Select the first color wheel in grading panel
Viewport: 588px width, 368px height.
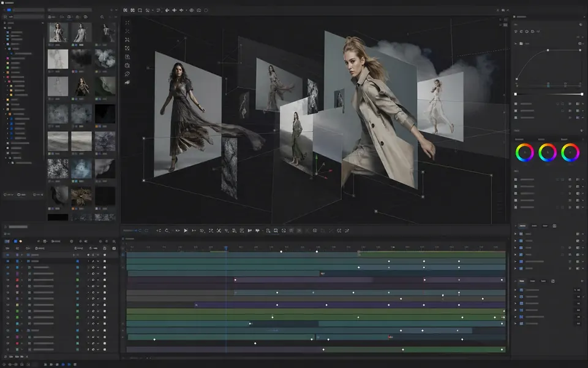click(x=525, y=153)
